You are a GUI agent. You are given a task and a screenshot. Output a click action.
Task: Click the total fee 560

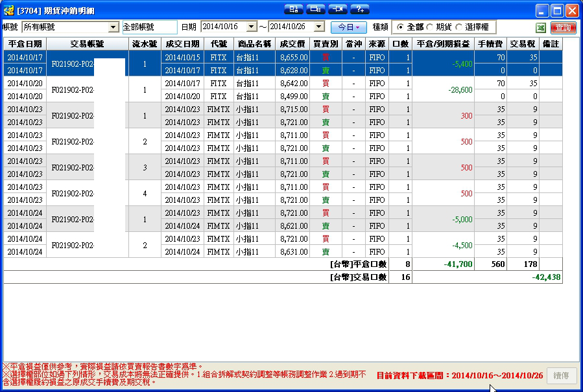click(x=498, y=264)
